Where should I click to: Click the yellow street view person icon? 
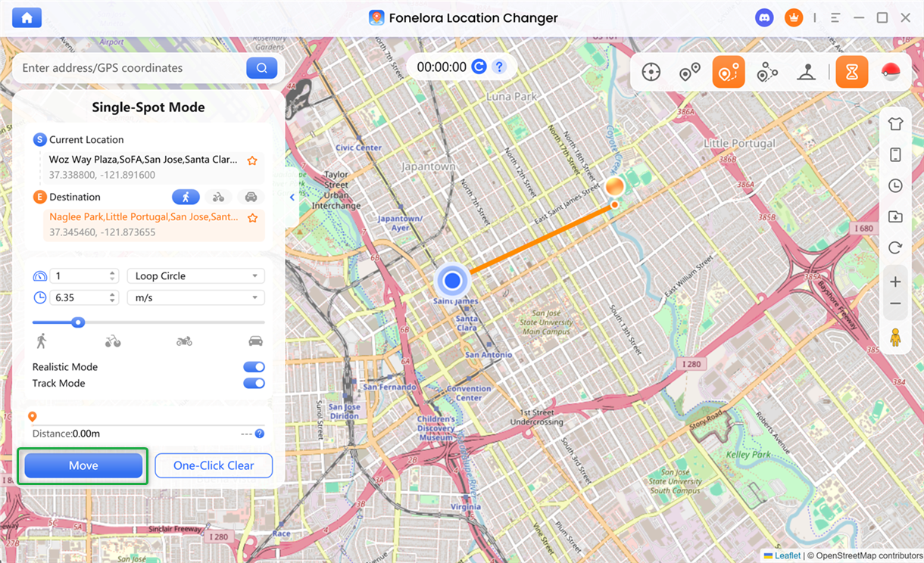click(x=895, y=337)
